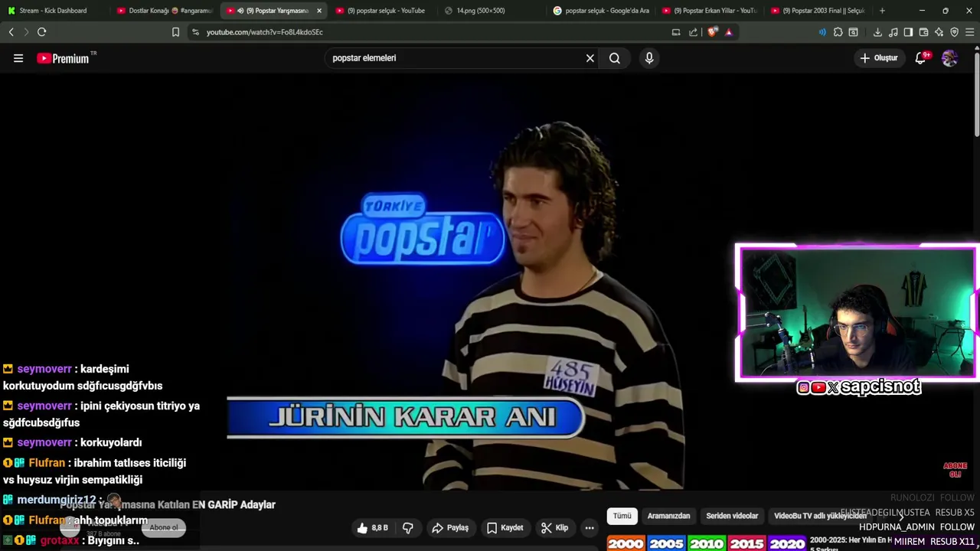The image size is (980, 551).
Task: Select the Seriden videolar filter chip
Action: pos(732,516)
